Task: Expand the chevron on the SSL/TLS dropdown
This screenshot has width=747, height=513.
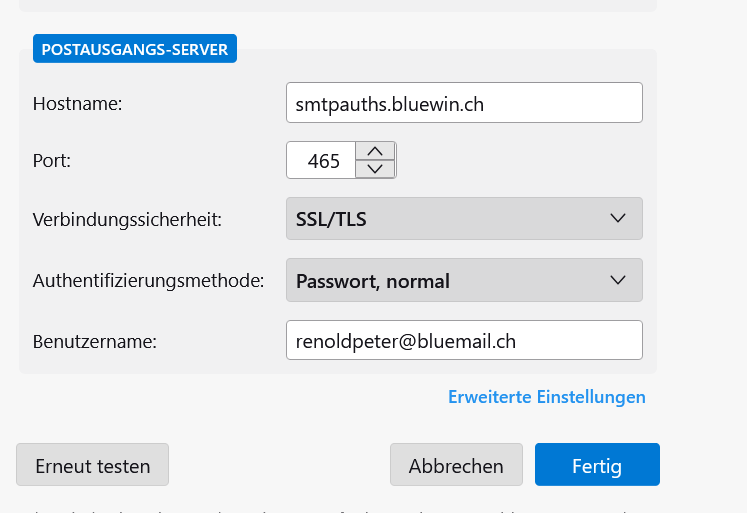Action: 618,218
